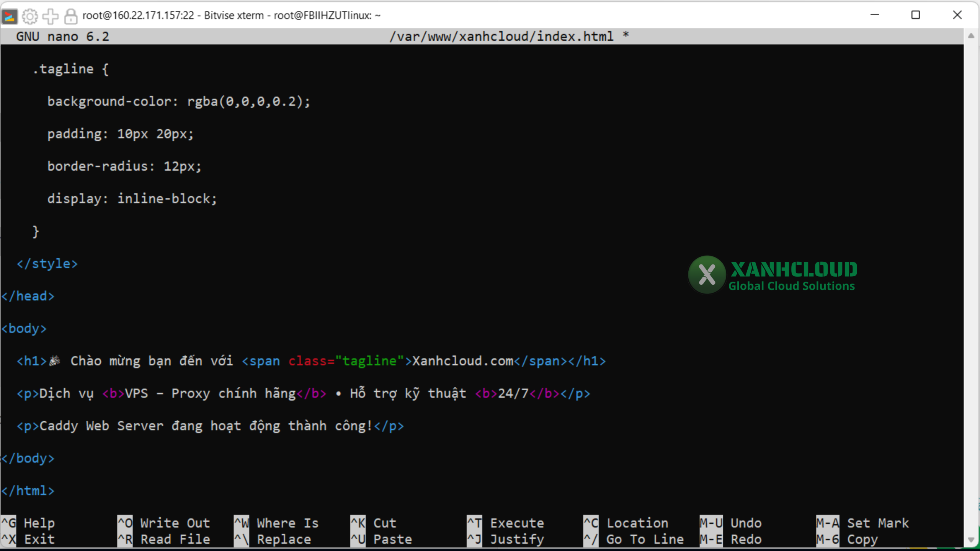Place cursor on the .tagline selector line
The image size is (980, 551).
(71, 69)
